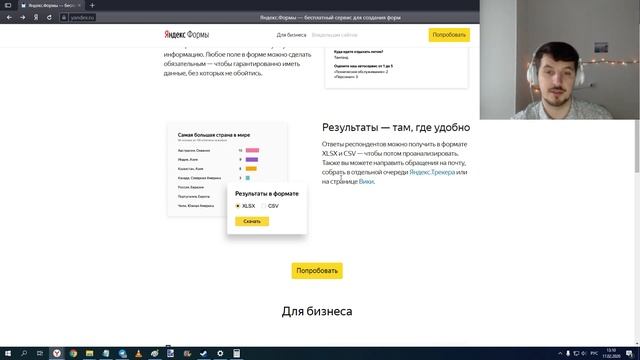
Task: Click the Яндекс Формы logo
Action: coord(187,35)
